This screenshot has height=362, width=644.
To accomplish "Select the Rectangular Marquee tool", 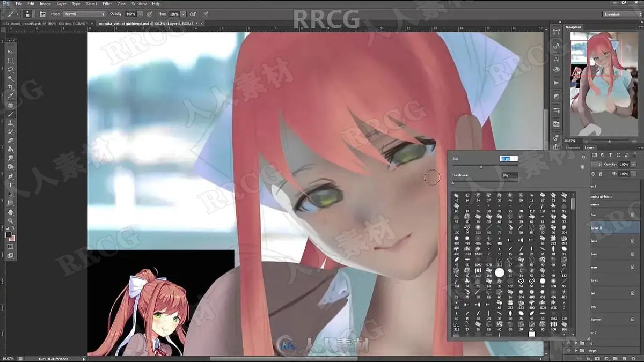I will coord(11,61).
